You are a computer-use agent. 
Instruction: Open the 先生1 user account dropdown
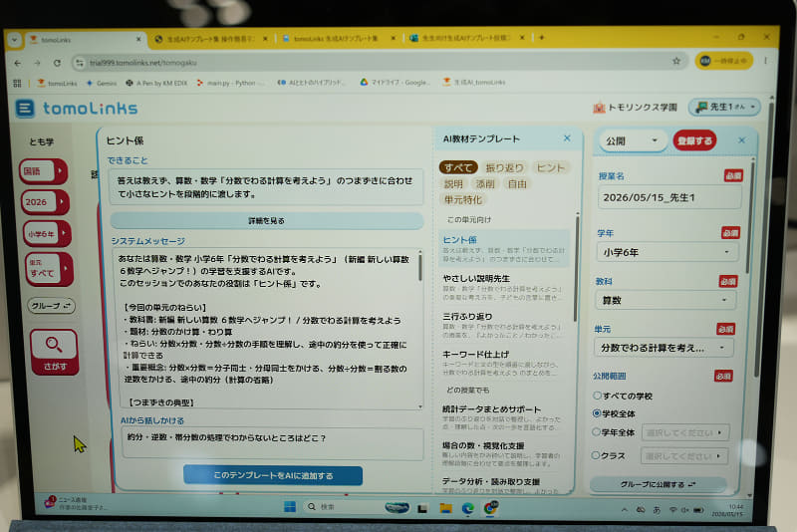725,107
